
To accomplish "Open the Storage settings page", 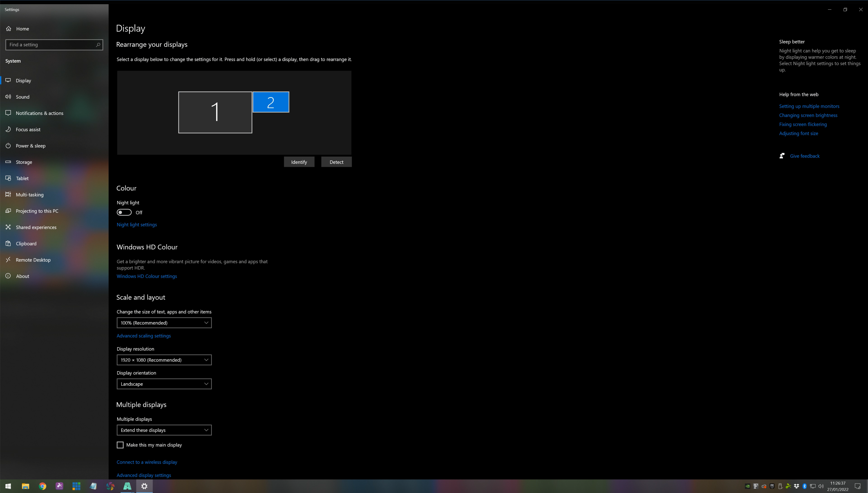I will [x=24, y=162].
